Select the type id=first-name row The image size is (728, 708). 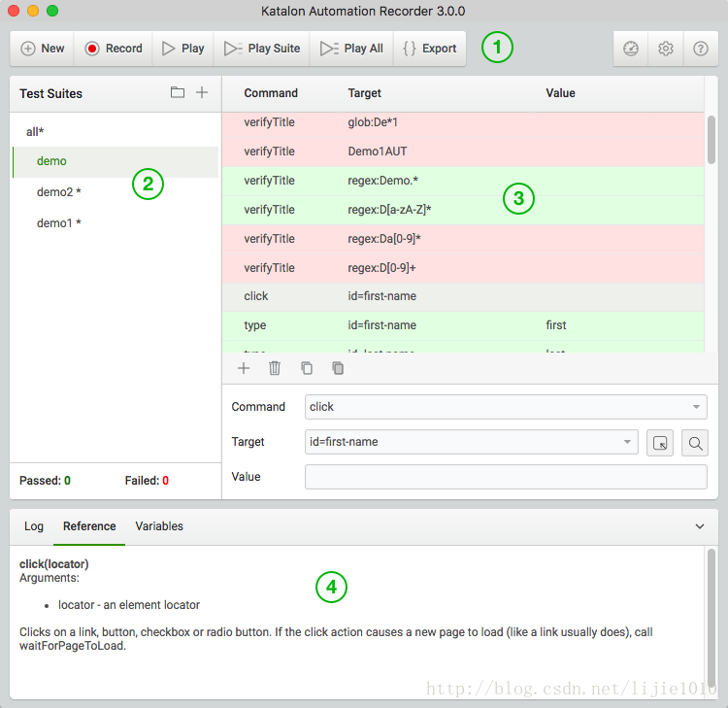pyautogui.click(x=463, y=325)
